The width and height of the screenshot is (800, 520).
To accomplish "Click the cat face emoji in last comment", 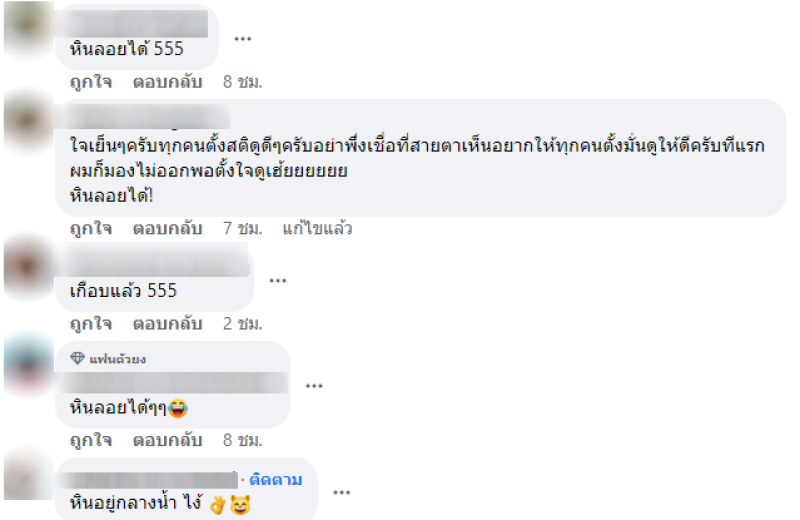I will pos(240,504).
